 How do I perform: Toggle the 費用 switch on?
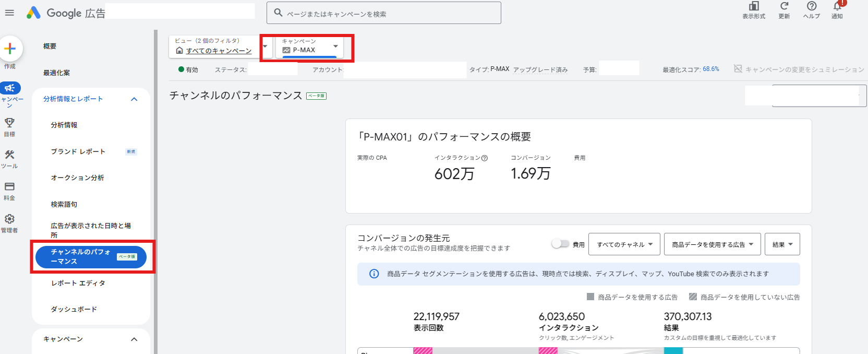pos(560,244)
